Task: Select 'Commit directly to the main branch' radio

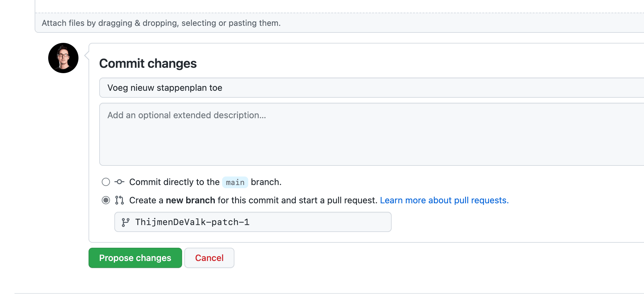Action: pos(106,182)
